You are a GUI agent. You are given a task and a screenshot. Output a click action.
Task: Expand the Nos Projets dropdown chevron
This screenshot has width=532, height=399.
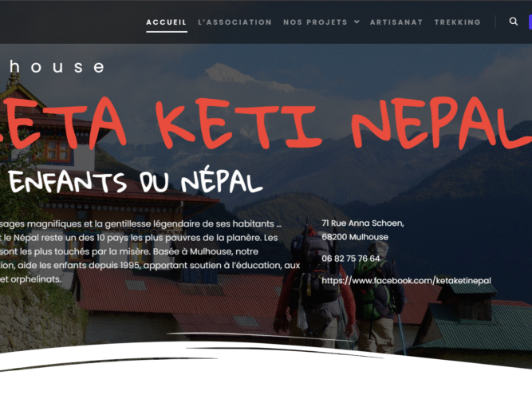(x=357, y=22)
